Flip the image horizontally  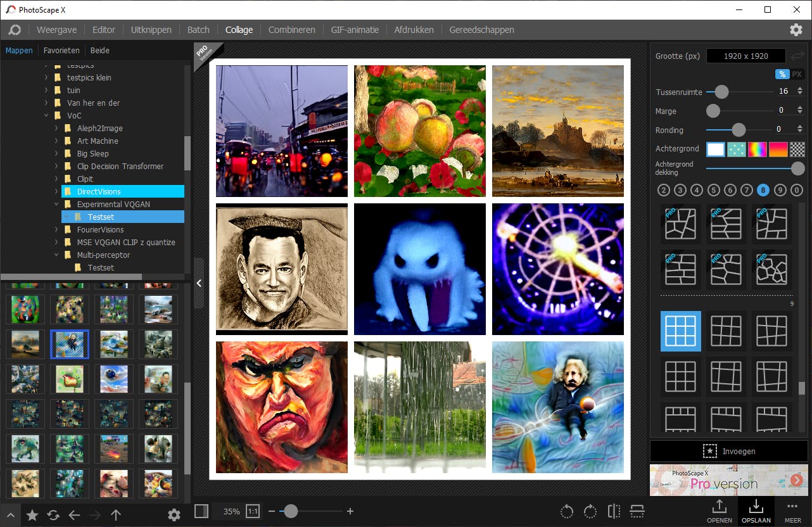pos(614,511)
